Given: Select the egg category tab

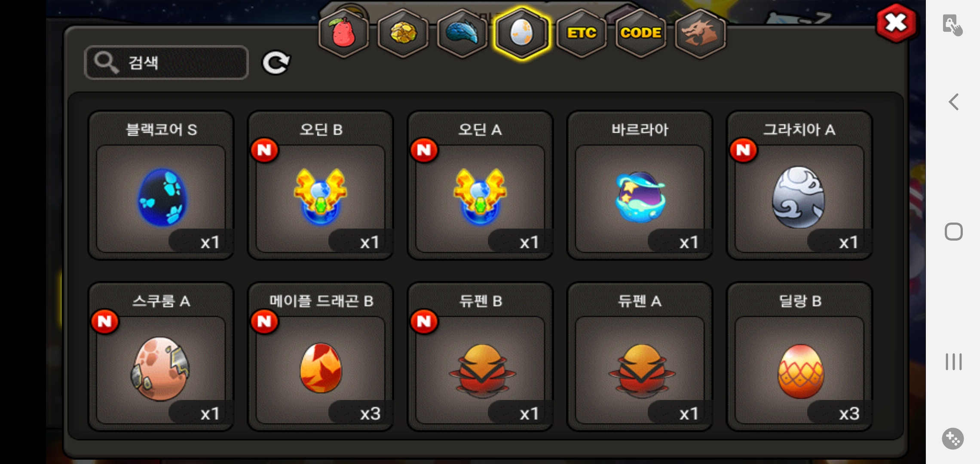Looking at the screenshot, I should click(522, 33).
